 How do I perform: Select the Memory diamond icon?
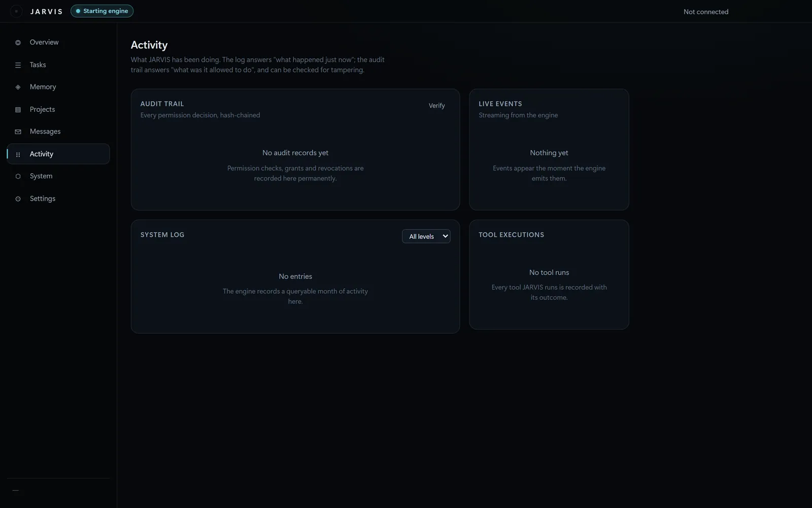pos(18,87)
